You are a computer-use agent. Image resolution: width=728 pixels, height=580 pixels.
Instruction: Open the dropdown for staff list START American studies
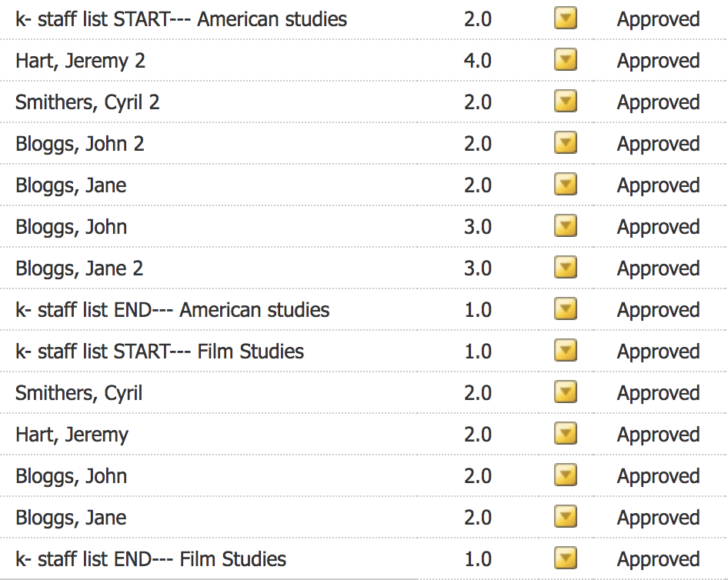(566, 19)
